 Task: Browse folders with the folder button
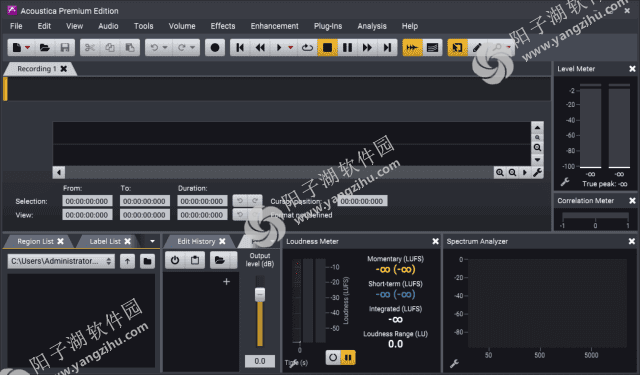click(147, 261)
